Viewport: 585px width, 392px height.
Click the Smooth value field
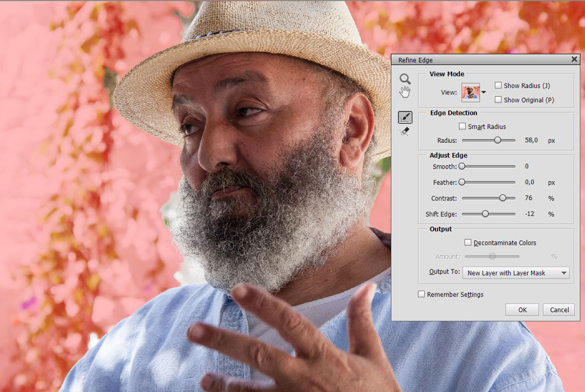coord(527,166)
